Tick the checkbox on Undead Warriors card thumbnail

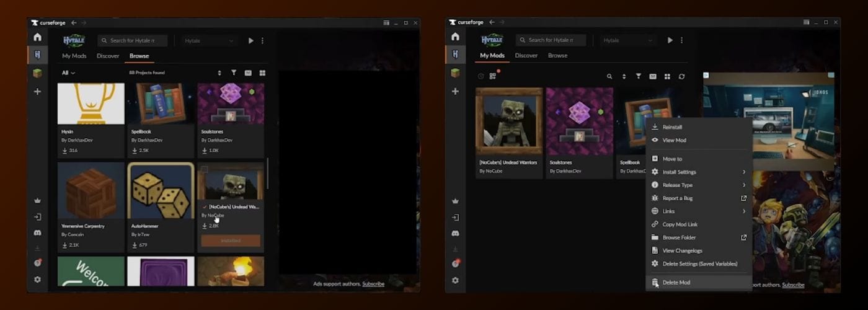[x=204, y=169]
